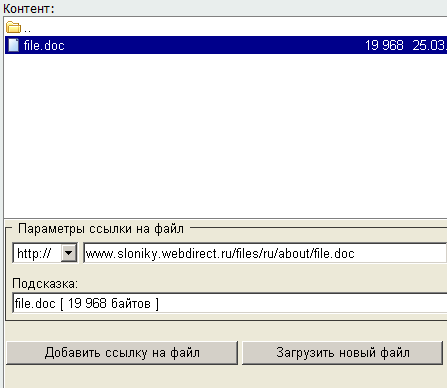Click the 25.03 date in file.doc row

point(429,45)
